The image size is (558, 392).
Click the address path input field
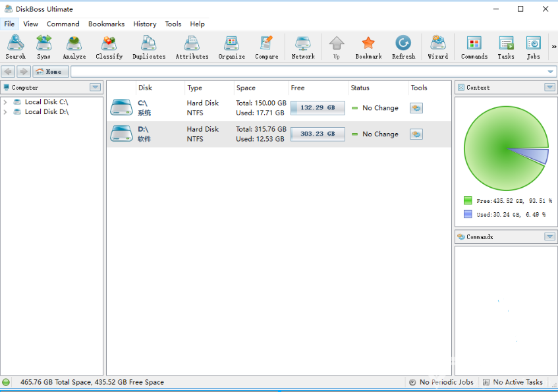point(308,72)
